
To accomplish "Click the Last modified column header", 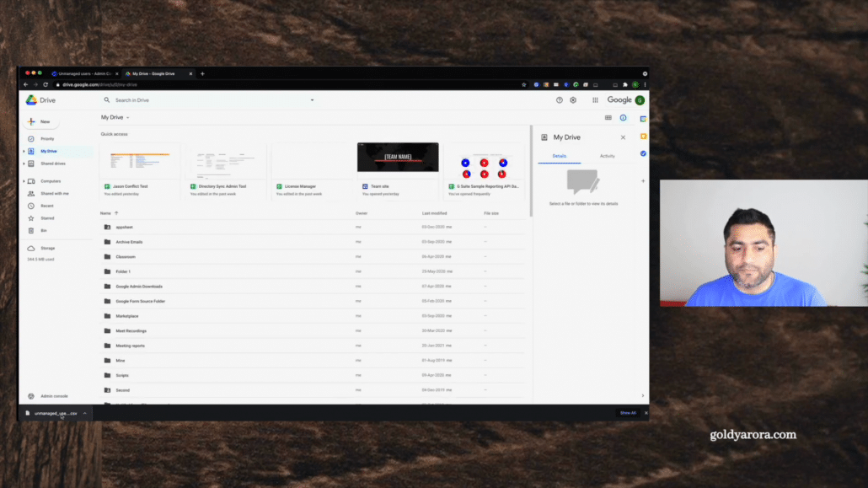I will click(434, 213).
